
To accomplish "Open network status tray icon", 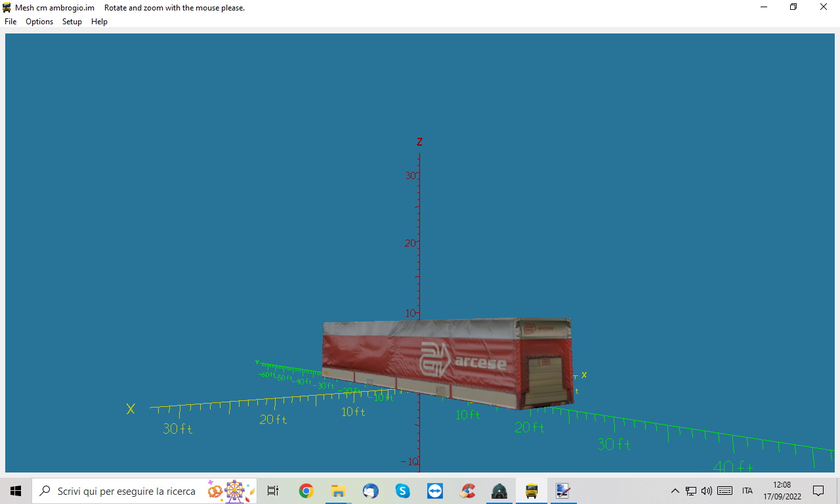I will coord(691,491).
